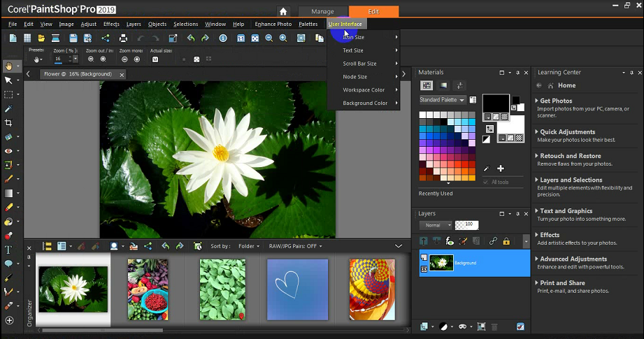Select the heart drawing thumbnail
Viewport: 644px width, 339px height.
click(x=298, y=290)
